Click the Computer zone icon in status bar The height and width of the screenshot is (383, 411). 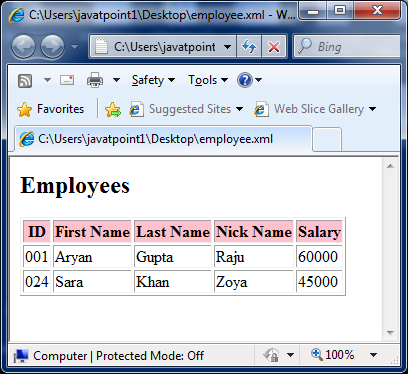pyautogui.click(x=21, y=356)
